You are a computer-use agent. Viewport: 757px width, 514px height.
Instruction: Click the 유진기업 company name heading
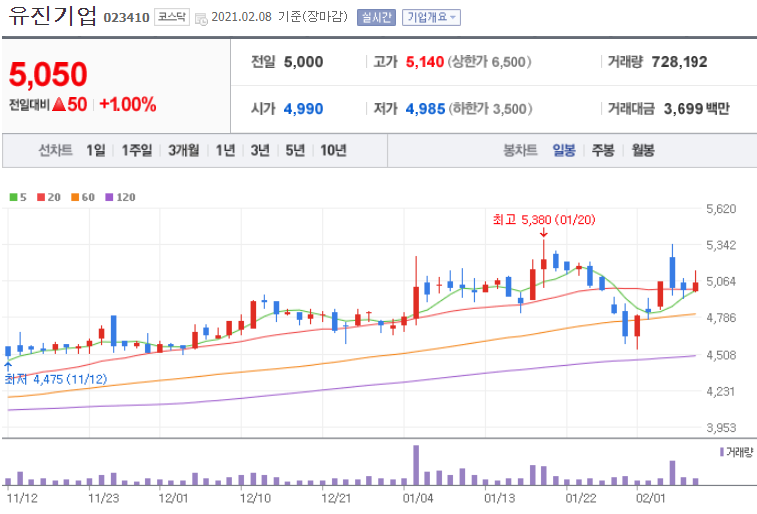[x=53, y=16]
